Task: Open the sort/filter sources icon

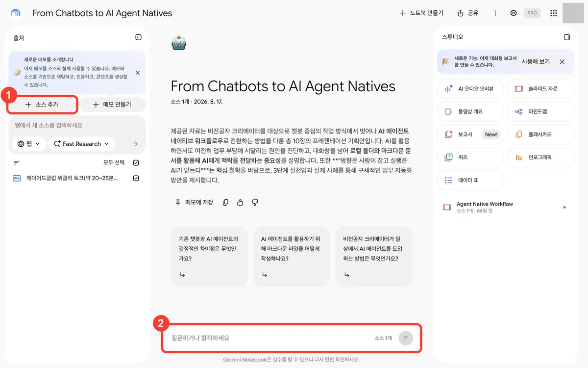Action: click(17, 162)
